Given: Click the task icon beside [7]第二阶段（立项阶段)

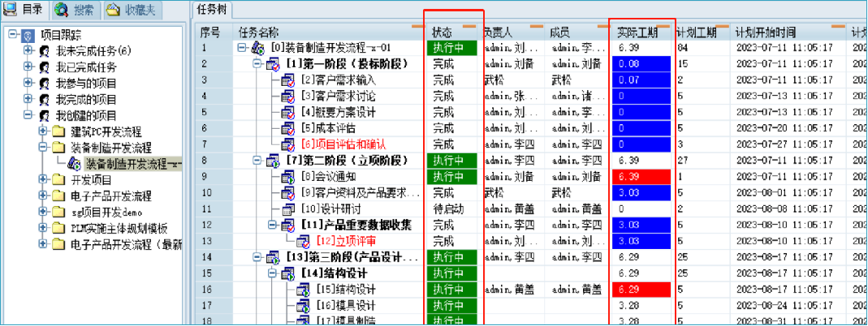Looking at the screenshot, I should tap(274, 161).
